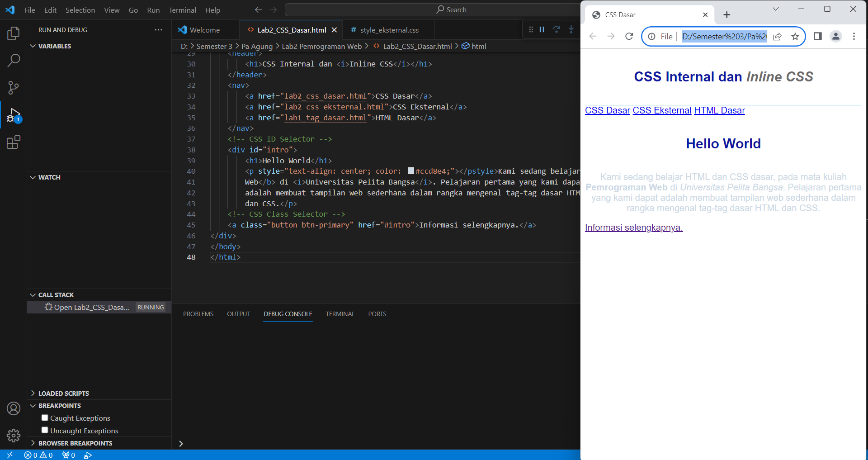Open the Extensions icon in activity bar
The image size is (868, 460).
click(14, 142)
